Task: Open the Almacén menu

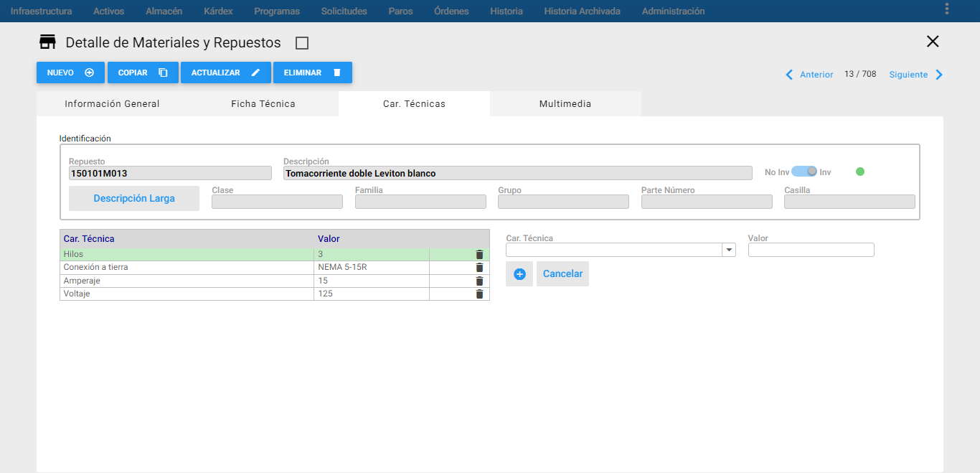Action: click(164, 11)
